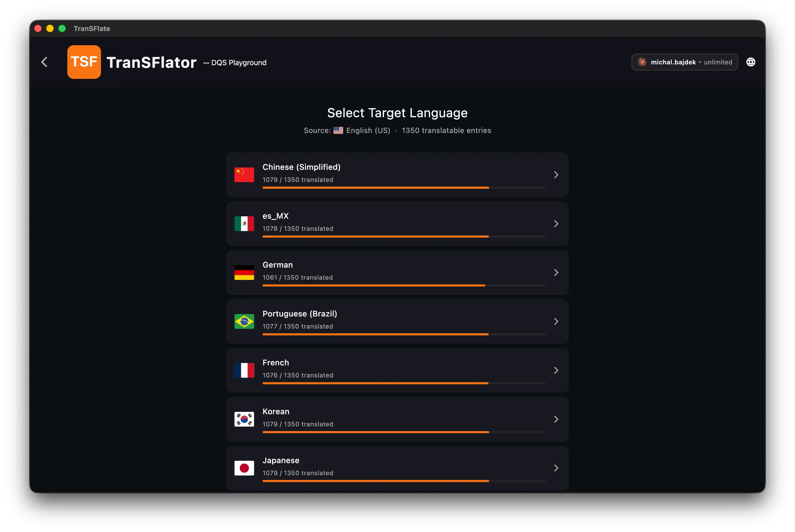The image size is (795, 532).
Task: Select the French target language
Action: 397,370
